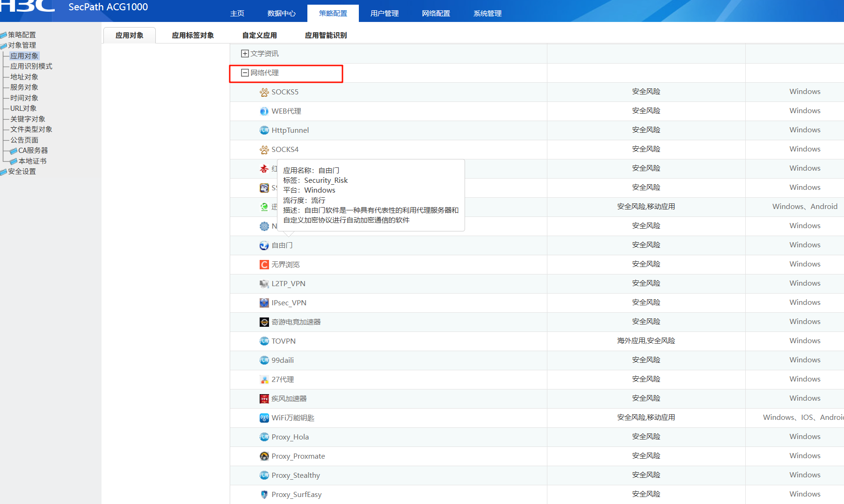Collapse the 网络代理 category

pyautogui.click(x=244, y=73)
